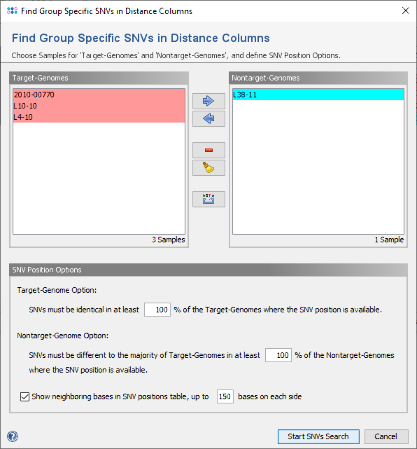Clear lists with the broom icon

tap(208, 168)
